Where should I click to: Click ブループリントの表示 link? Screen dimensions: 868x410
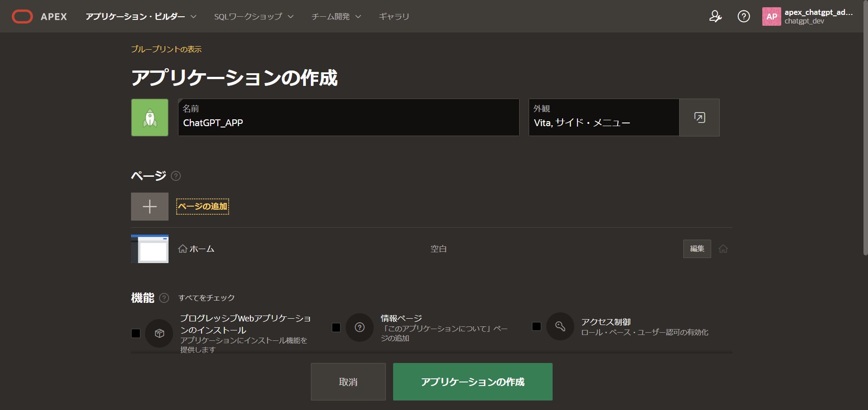click(166, 49)
